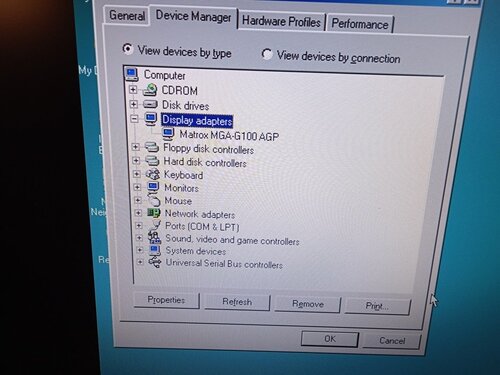Expand the Ports (COM & LPT) node
The image size is (500, 375).
(139, 225)
